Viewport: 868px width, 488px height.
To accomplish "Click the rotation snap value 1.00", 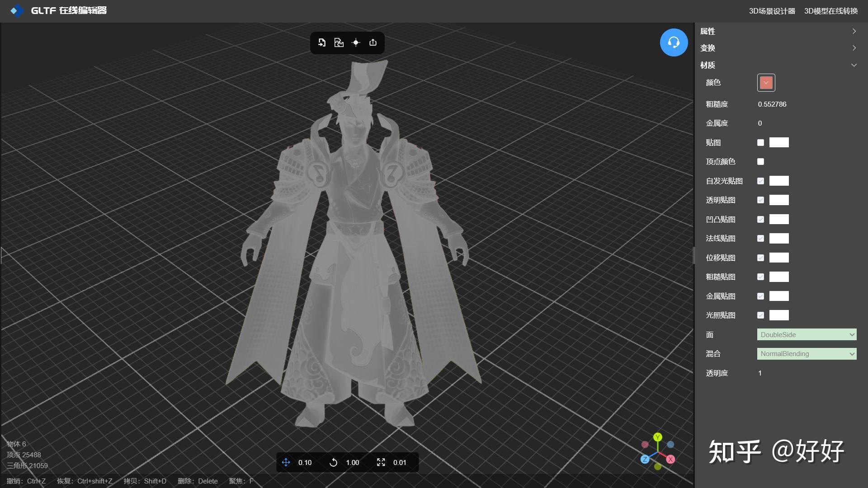I will 353,463.
